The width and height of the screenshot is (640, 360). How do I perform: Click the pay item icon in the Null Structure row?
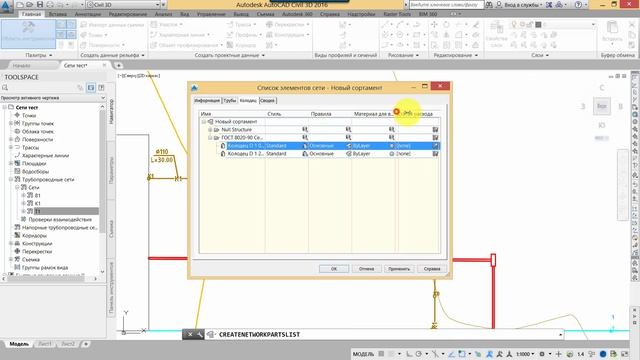coord(435,130)
